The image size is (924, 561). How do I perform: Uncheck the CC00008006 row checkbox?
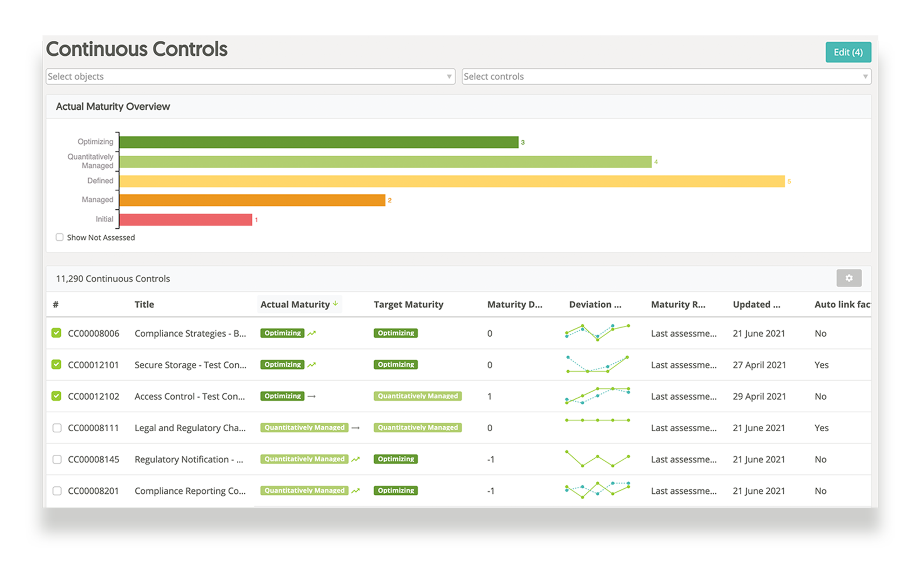(56, 333)
